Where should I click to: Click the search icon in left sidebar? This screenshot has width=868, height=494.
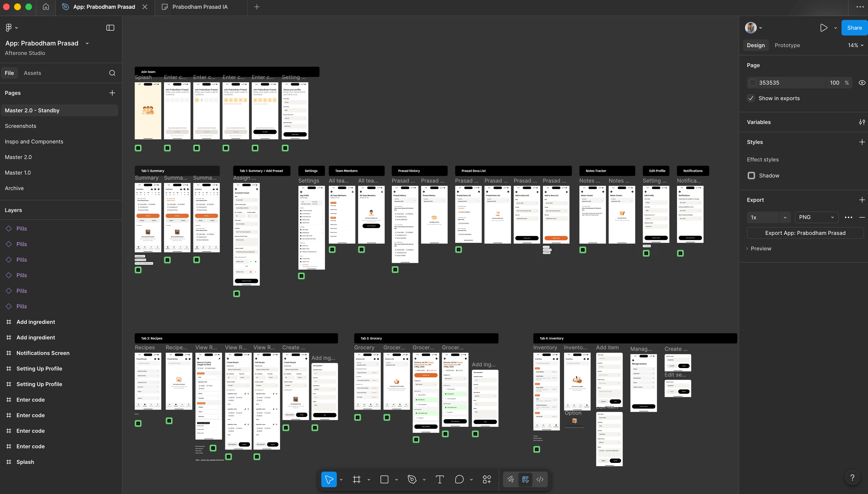(112, 73)
